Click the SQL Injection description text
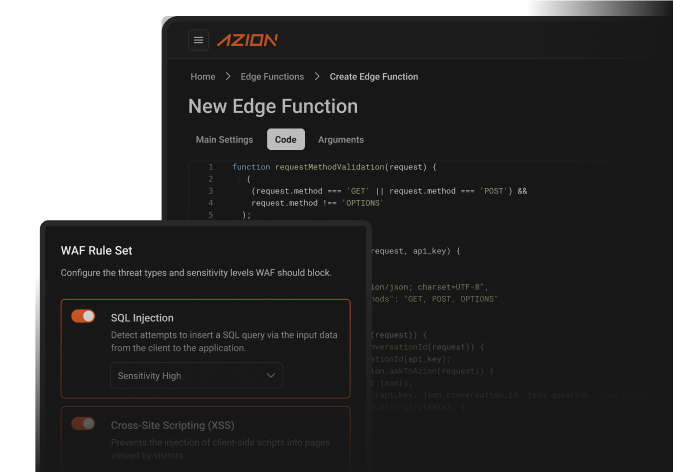 (224, 341)
